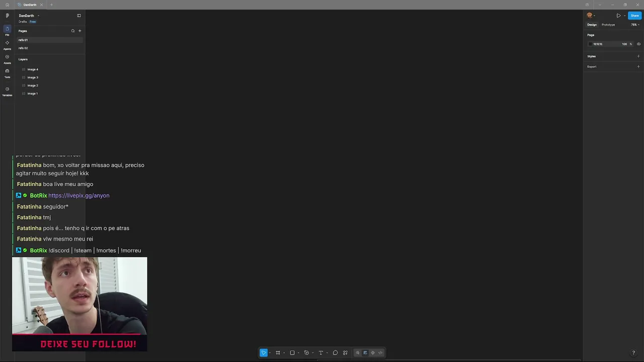
Task: Add an export setting
Action: [x=638, y=66]
